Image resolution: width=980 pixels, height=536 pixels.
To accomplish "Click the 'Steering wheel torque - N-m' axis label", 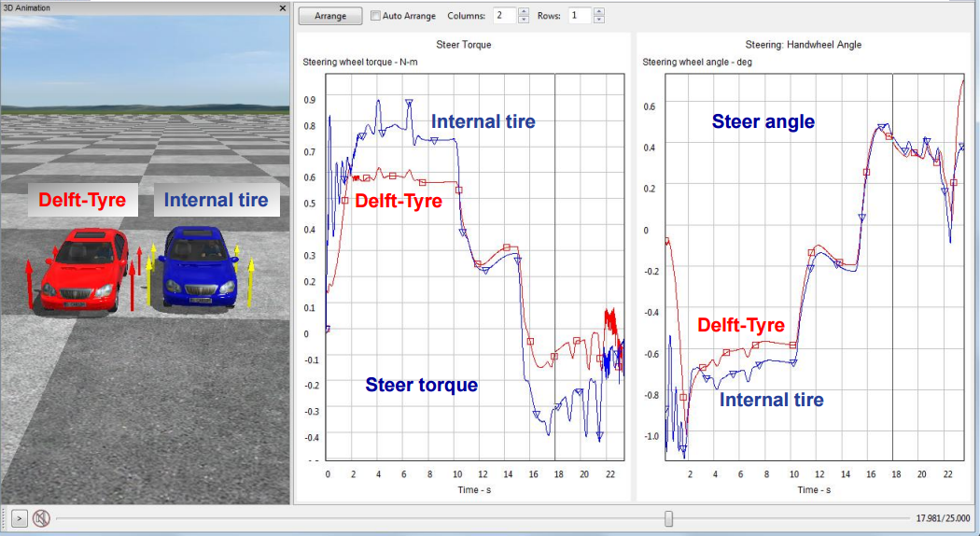I will 360,62.
